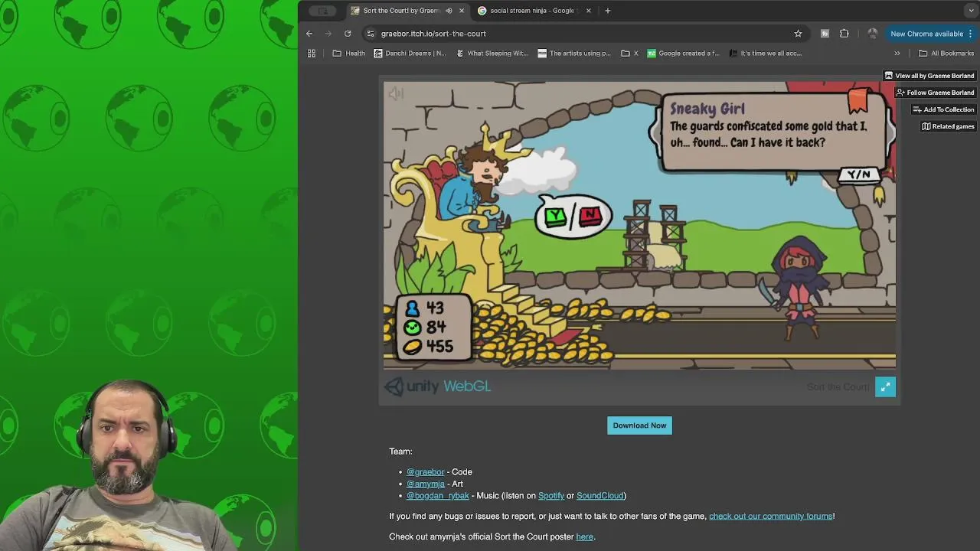This screenshot has width=980, height=551.
Task: Toggle the game's mute speaker icon
Action: [x=396, y=94]
